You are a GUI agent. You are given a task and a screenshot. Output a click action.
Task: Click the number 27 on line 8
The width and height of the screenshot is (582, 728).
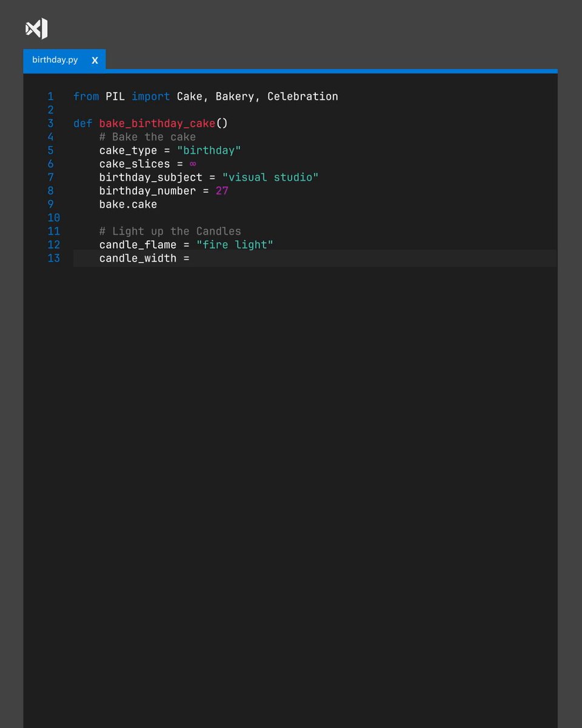click(x=222, y=191)
